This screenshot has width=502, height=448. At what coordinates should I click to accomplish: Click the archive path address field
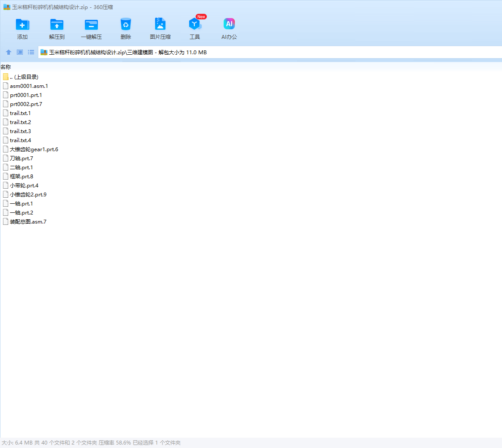(270, 52)
